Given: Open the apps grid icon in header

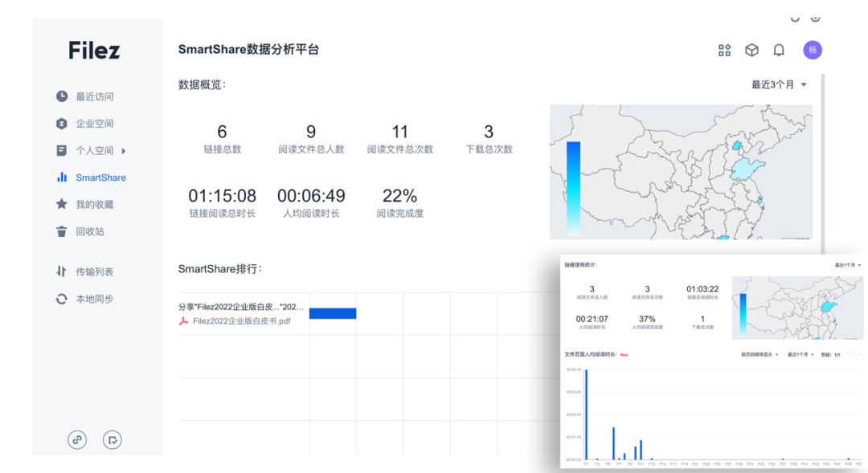Looking at the screenshot, I should pyautogui.click(x=725, y=51).
